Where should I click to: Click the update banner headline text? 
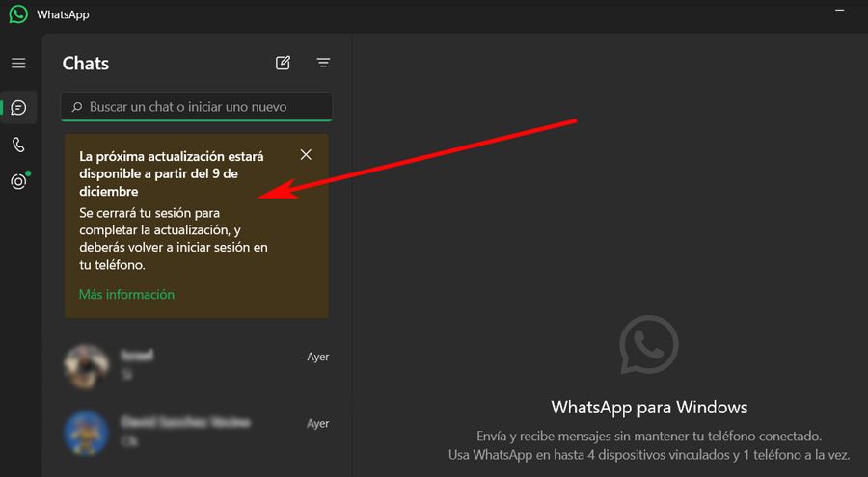point(172,173)
